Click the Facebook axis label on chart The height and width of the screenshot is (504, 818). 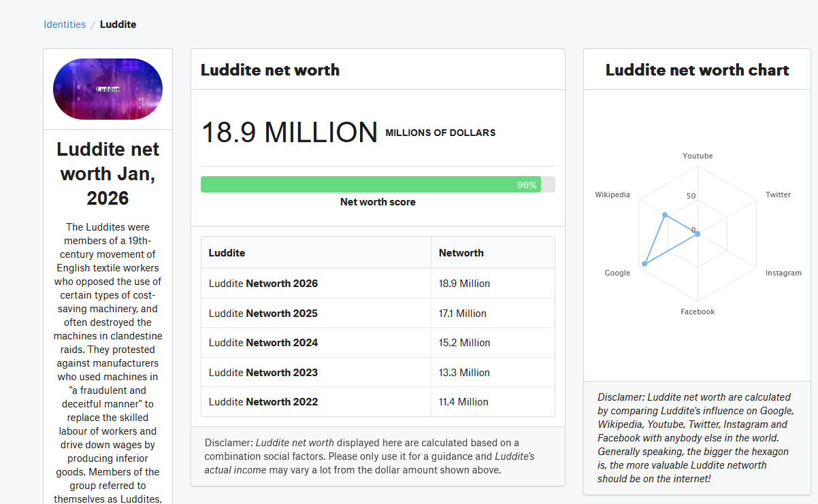click(x=698, y=312)
